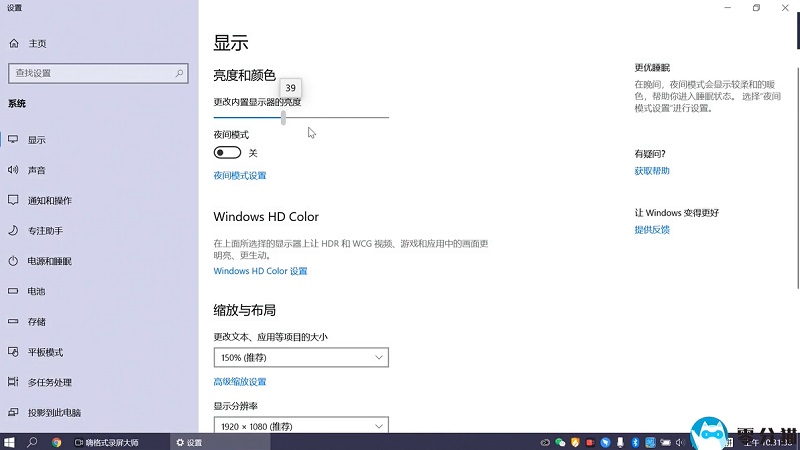Screen dimensions: 800x450
Task: Open the 存储 (Storage) settings
Action: [x=36, y=322]
